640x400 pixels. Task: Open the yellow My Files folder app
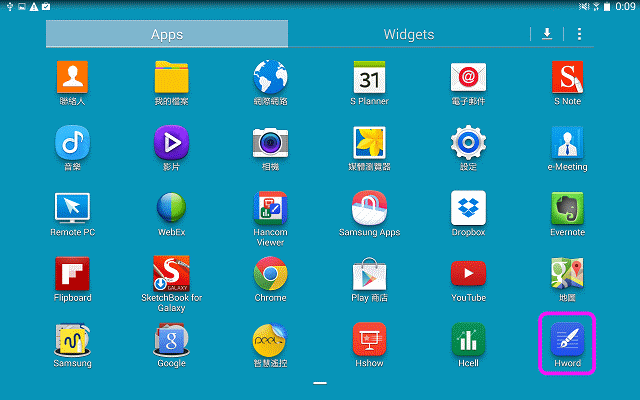[x=171, y=78]
